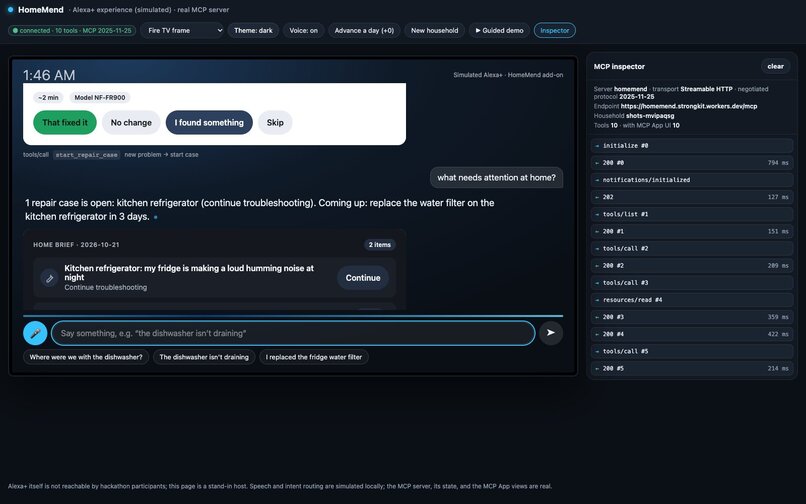Click message what needs attention at home?
This screenshot has width=806, height=504.
497,177
